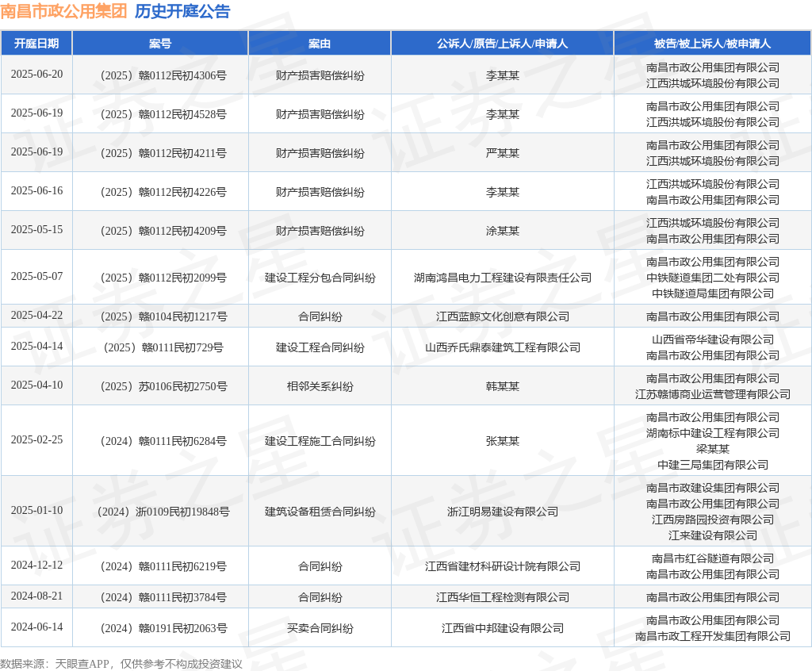Viewport: 812px width, 671px height.
Task: Click plaintiff 江西省建材科研设计院有限公司
Action: point(502,567)
